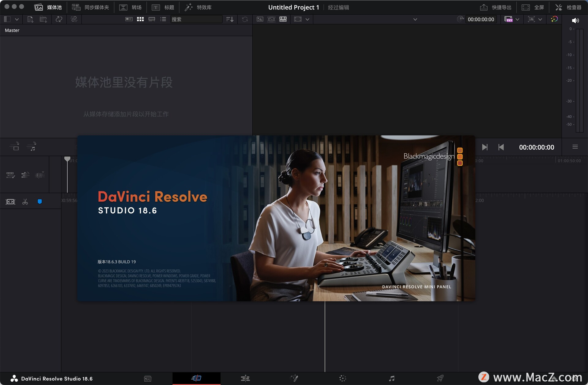
Task: Click the timeline track lock options icon
Action: coord(10,175)
